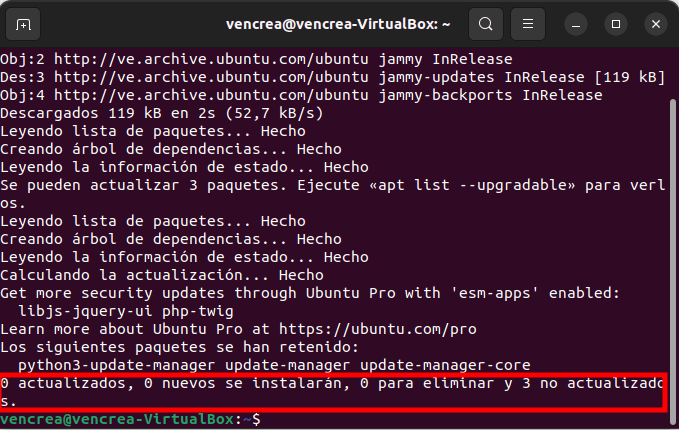This screenshot has height=430, width=679.
Task: Click the https://ubuntu.com/pro link
Action: point(378,329)
